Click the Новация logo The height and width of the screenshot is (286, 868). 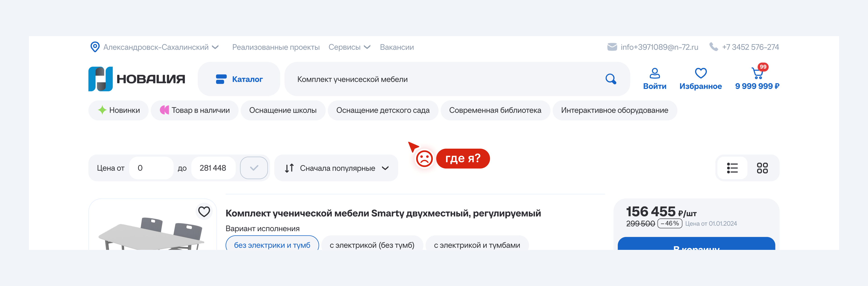click(137, 79)
